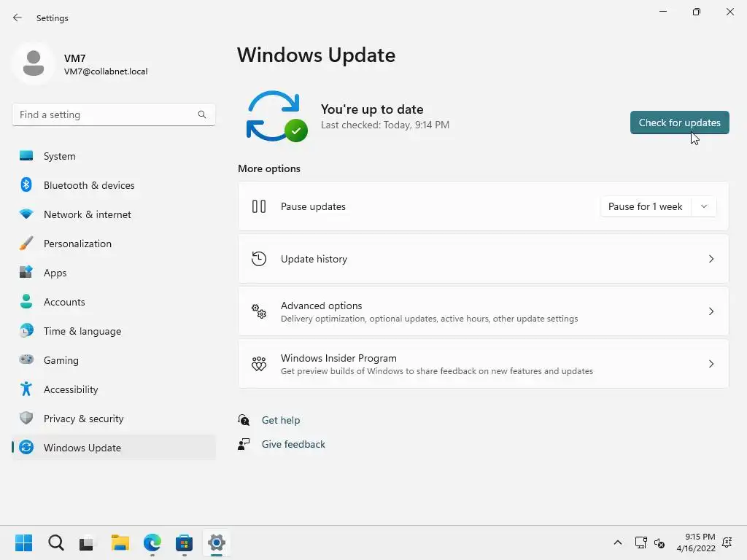Viewport: 747px width, 560px height.
Task: Open the Advanced options row
Action: pos(483,311)
